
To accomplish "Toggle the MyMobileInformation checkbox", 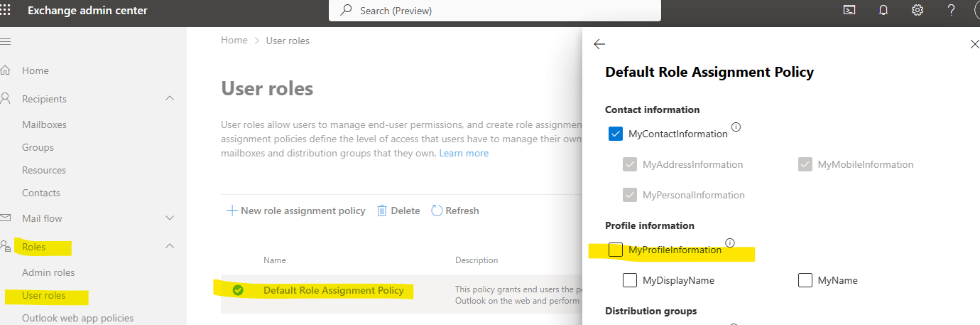I will tap(805, 164).
